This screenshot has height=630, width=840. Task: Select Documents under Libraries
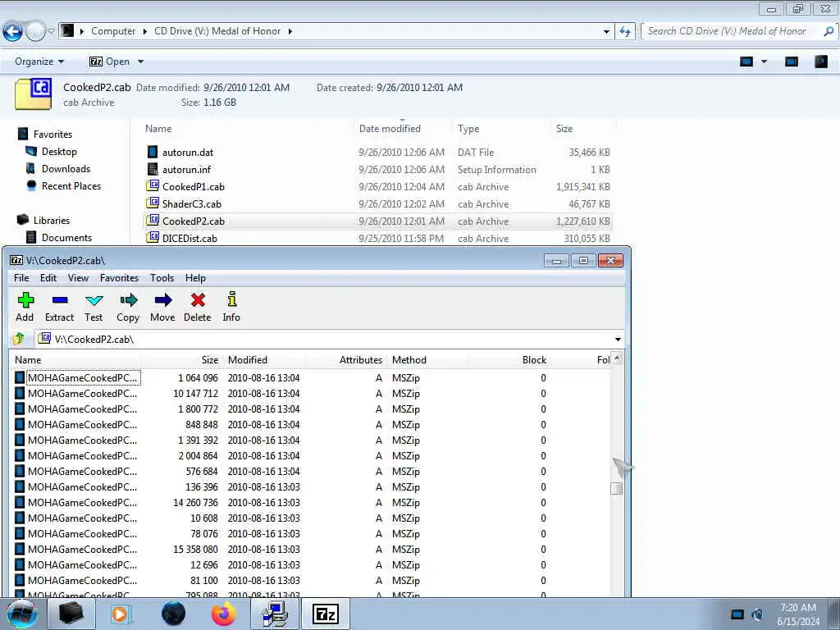[59, 237]
